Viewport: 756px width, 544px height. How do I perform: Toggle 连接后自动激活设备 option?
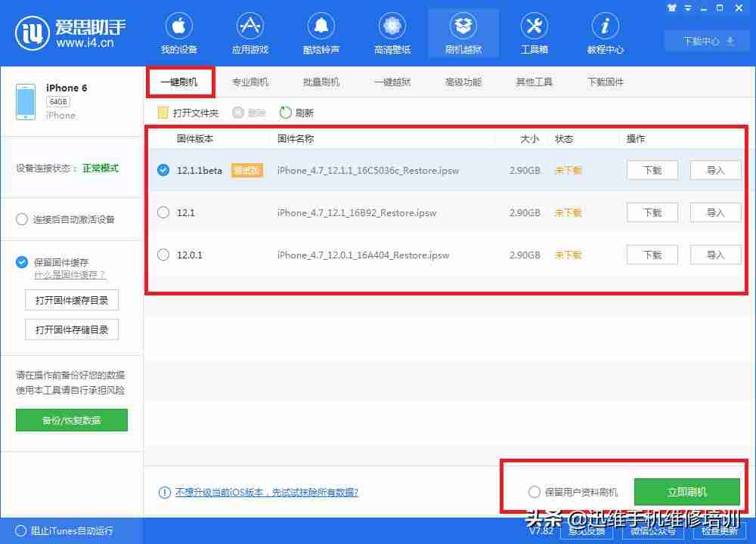click(22, 219)
